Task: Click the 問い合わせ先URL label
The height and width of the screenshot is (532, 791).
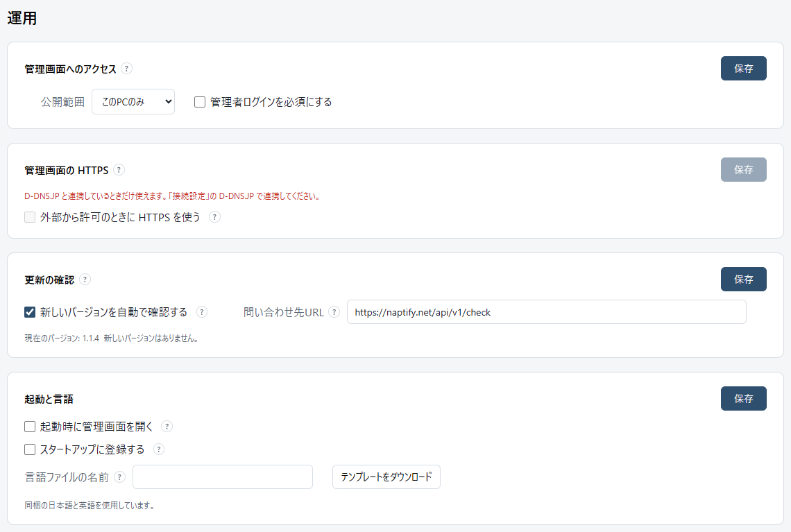Action: click(x=284, y=312)
